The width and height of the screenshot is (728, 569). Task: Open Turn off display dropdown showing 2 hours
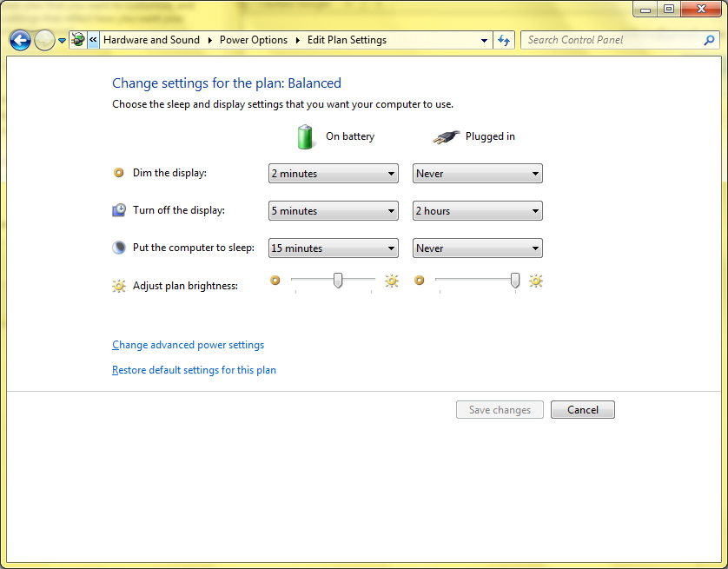tap(477, 211)
